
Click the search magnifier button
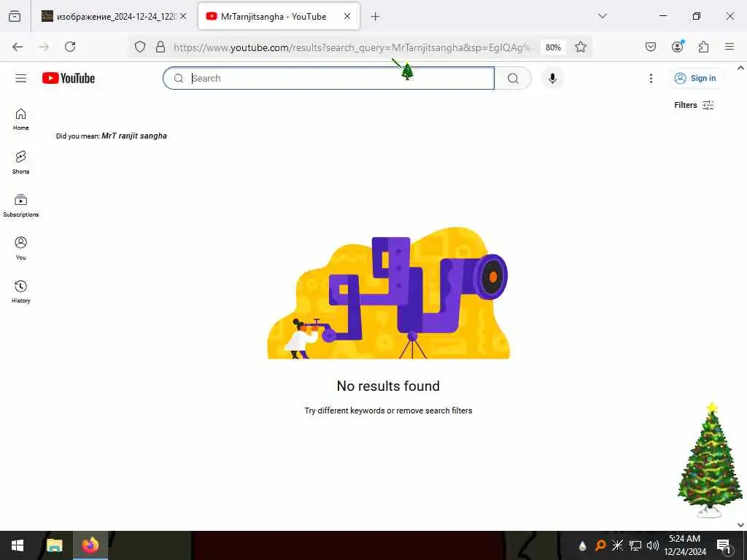pos(513,78)
